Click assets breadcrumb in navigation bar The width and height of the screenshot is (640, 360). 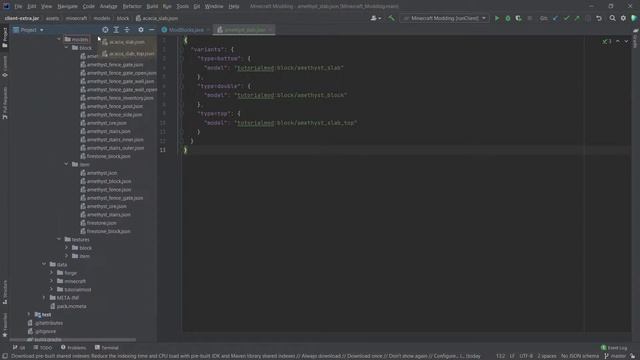tap(52, 18)
